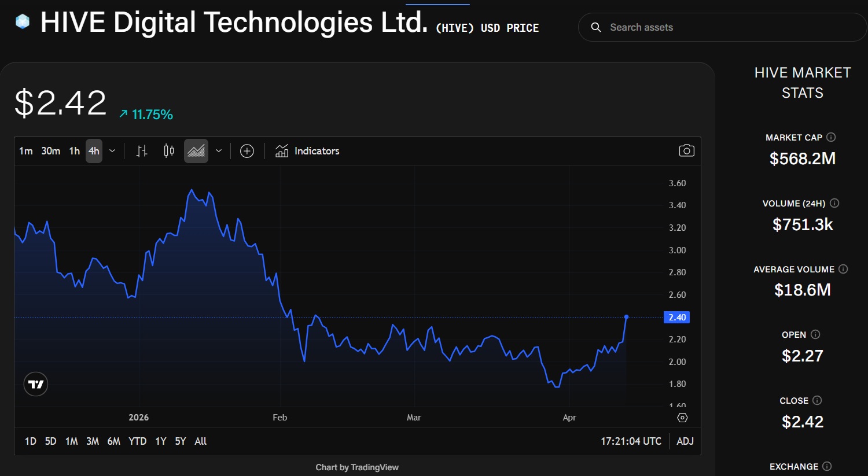Take a chart snapshot with camera icon
The height and width of the screenshot is (476, 868).
(686, 151)
